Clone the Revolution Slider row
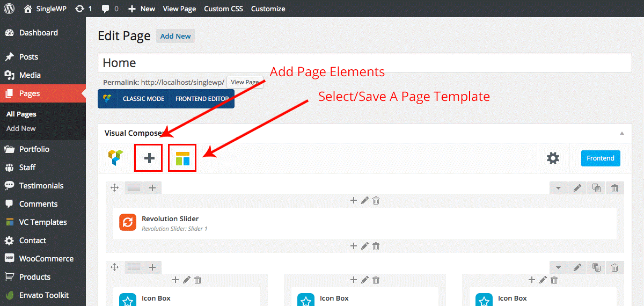This screenshot has height=306, width=644. 596,188
